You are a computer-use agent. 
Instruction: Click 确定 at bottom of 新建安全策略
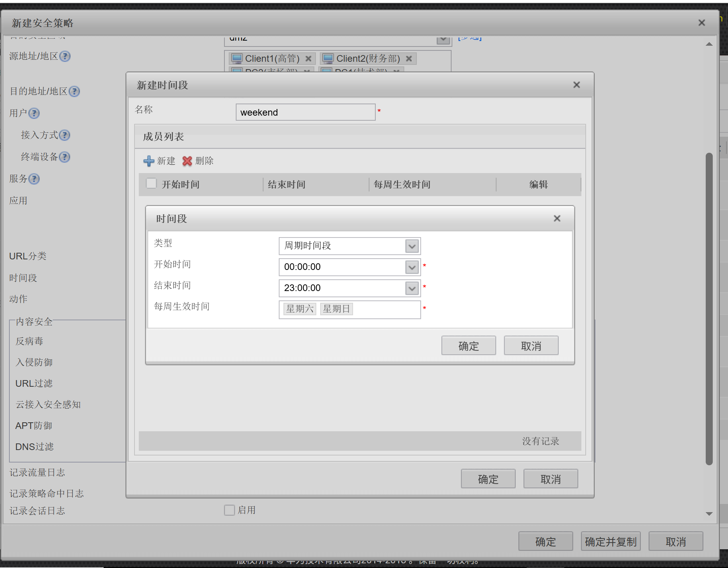tap(546, 541)
